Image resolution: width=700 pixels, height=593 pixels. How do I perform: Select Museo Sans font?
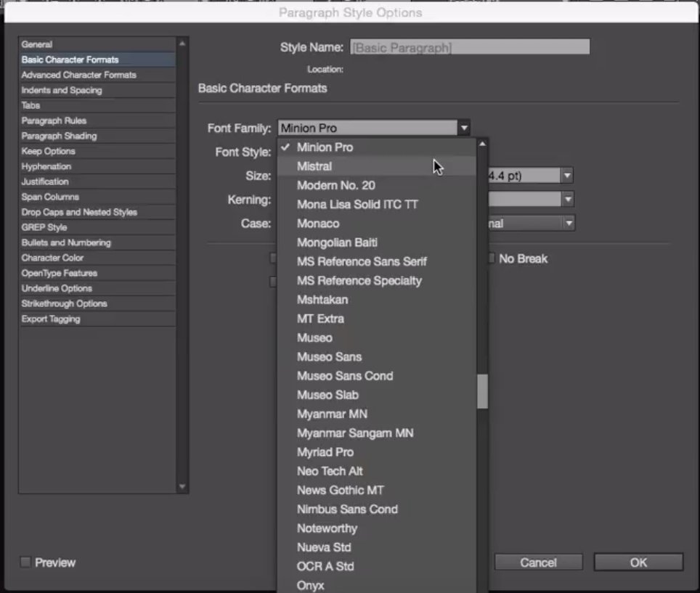click(377, 357)
